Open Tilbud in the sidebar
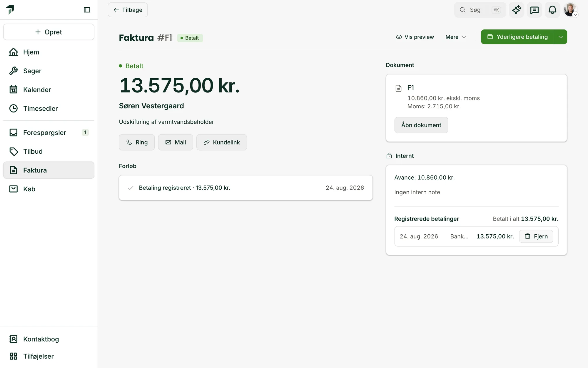The image size is (588, 368). click(49, 151)
